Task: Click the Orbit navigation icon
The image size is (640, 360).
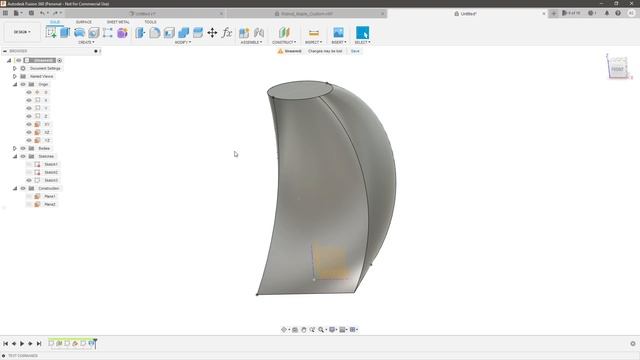Action: click(x=284, y=329)
